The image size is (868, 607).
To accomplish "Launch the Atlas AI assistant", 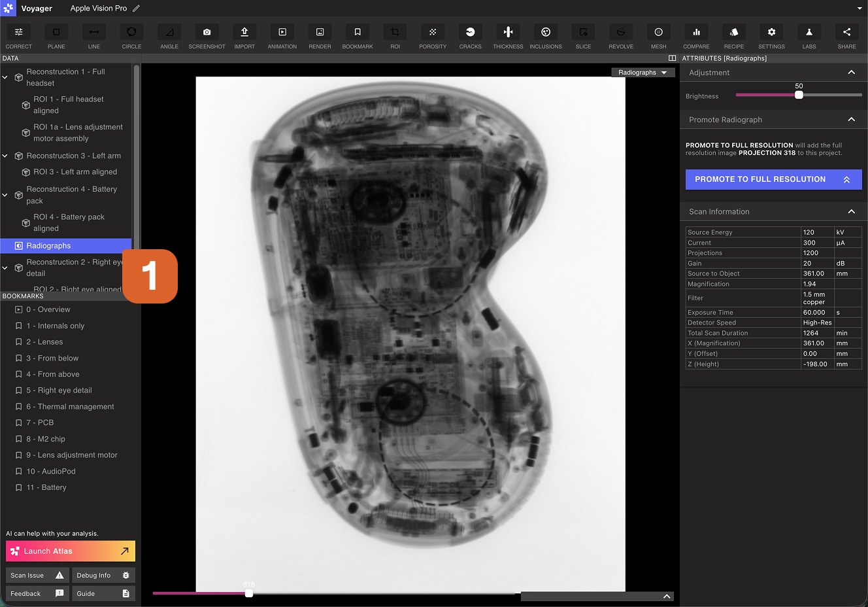I will pyautogui.click(x=71, y=551).
